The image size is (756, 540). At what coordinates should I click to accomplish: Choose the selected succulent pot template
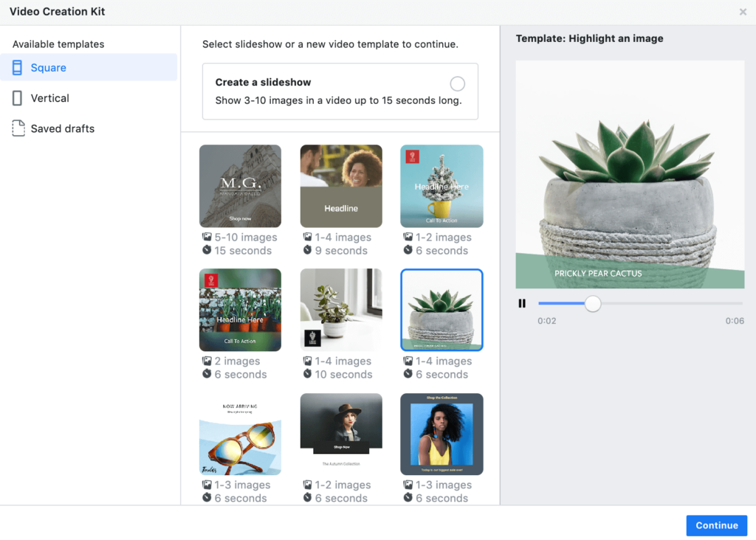click(x=441, y=310)
